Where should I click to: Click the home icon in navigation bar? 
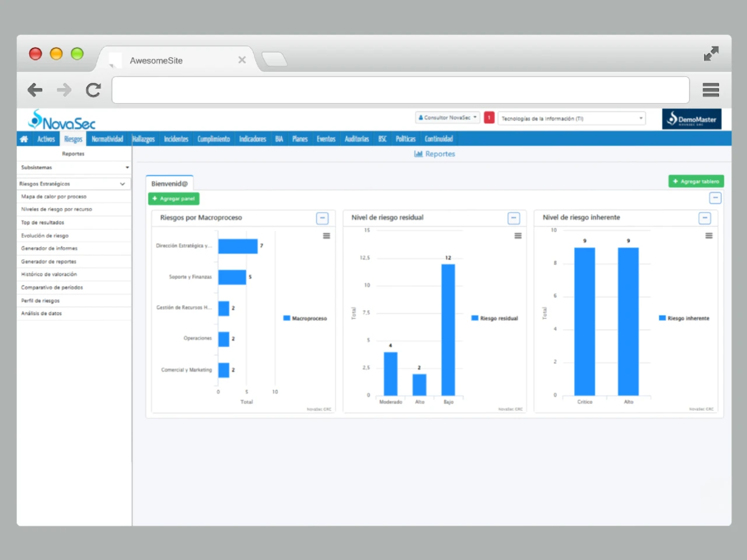(24, 139)
